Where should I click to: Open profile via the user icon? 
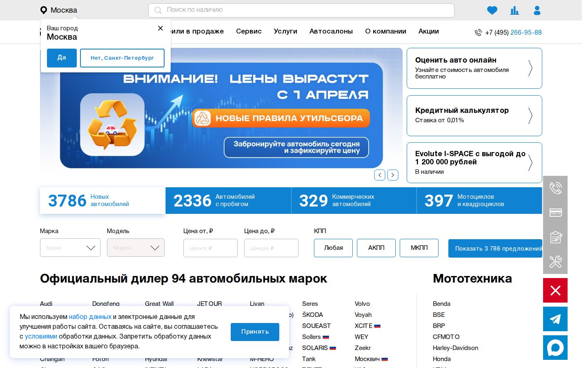(537, 10)
